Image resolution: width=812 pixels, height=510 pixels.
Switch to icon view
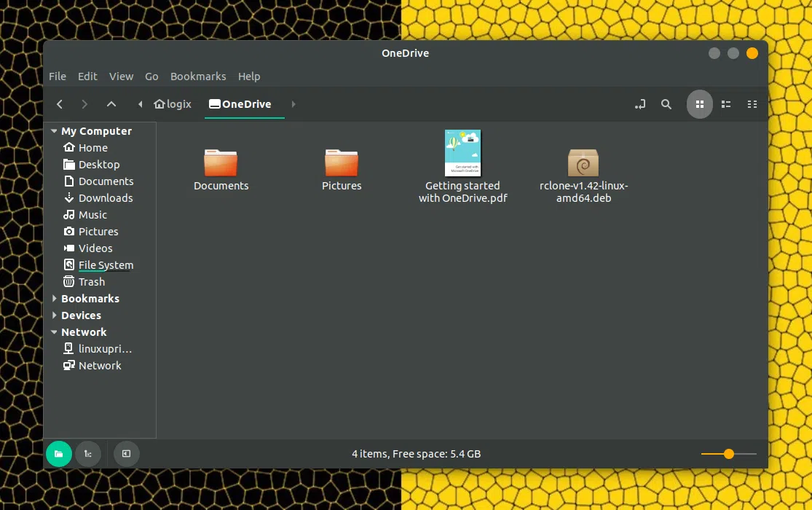click(700, 104)
